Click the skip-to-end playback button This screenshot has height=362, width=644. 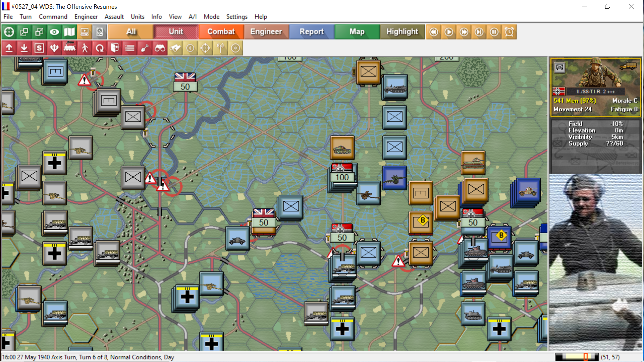[x=479, y=32]
